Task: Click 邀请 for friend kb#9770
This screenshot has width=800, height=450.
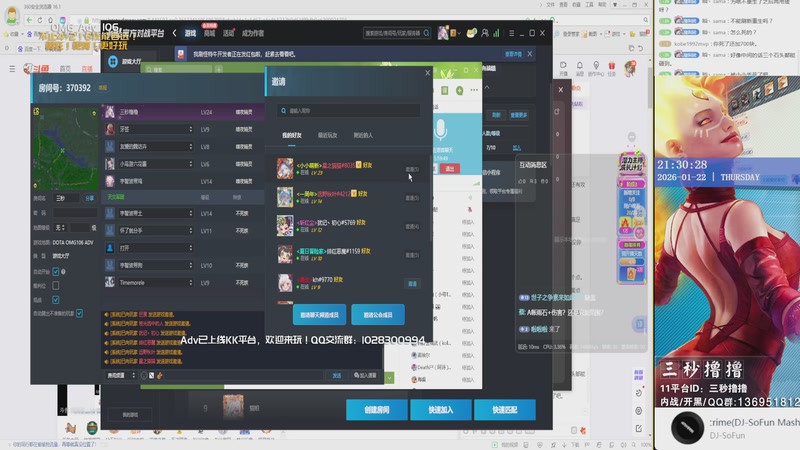Action: click(x=412, y=284)
